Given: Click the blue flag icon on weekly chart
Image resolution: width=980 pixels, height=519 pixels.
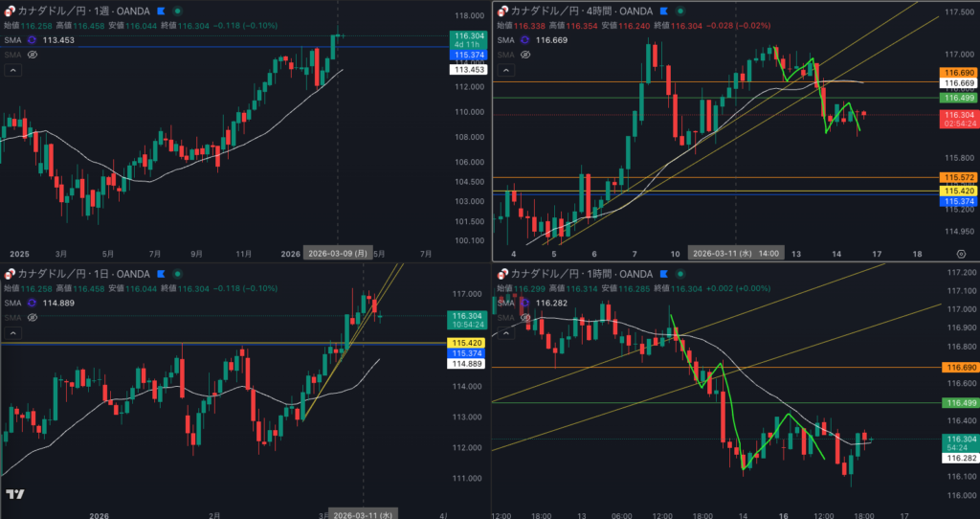Looking at the screenshot, I should click(x=160, y=11).
